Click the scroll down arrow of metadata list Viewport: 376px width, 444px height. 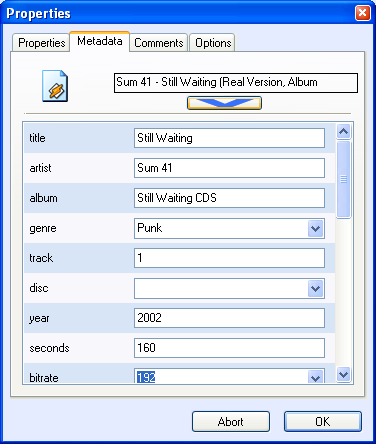pos(343,374)
